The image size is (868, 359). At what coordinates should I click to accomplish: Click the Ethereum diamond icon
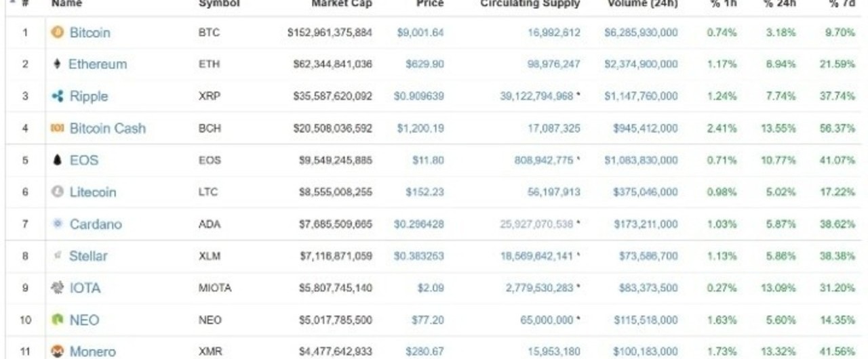pyautogui.click(x=57, y=64)
